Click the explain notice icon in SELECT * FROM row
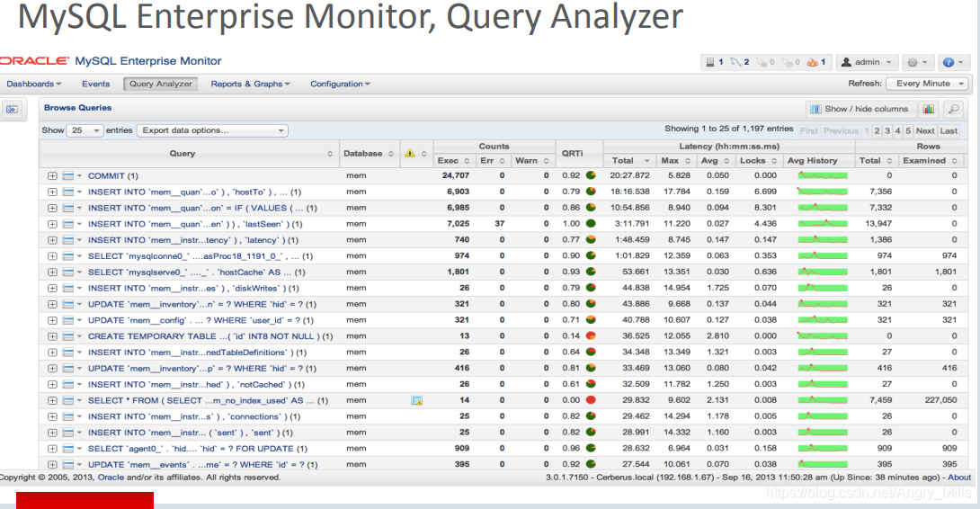980x509 pixels. [416, 400]
